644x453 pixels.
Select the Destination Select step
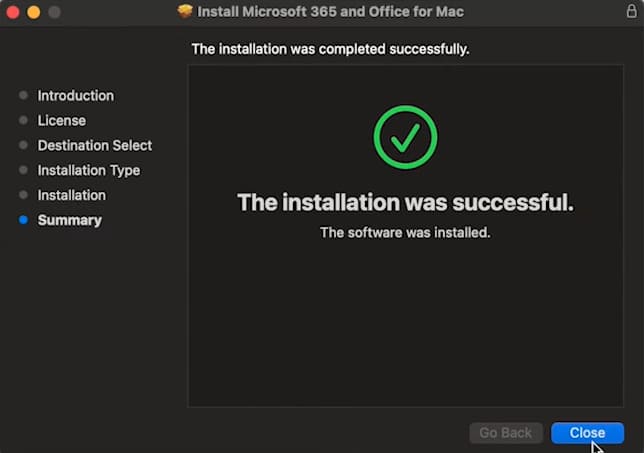94,146
